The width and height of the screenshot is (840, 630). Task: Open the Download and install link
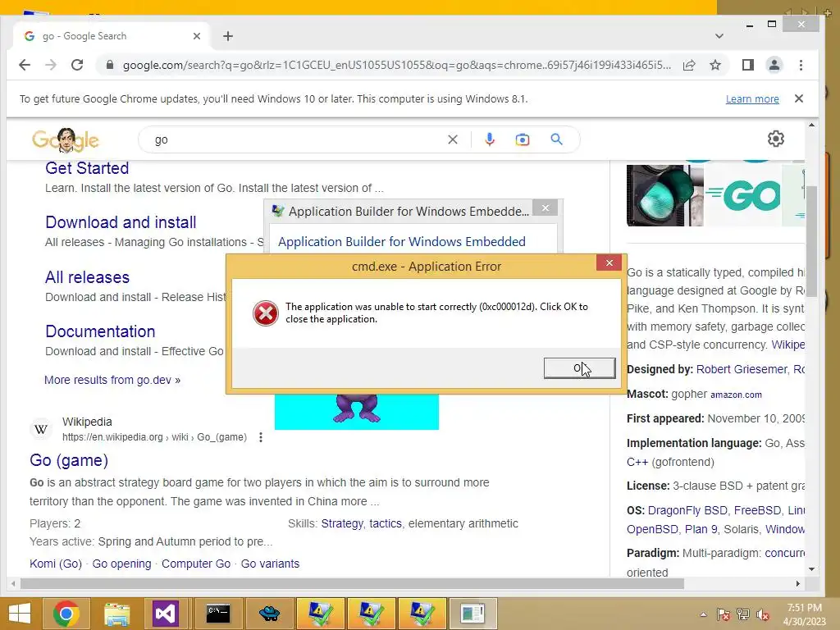[121, 222]
